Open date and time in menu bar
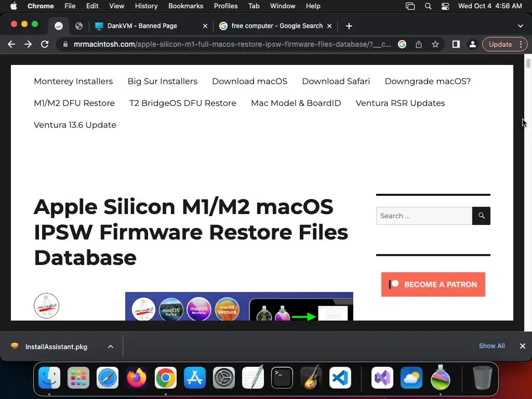Viewport: 532px width, 399px height. tap(489, 6)
